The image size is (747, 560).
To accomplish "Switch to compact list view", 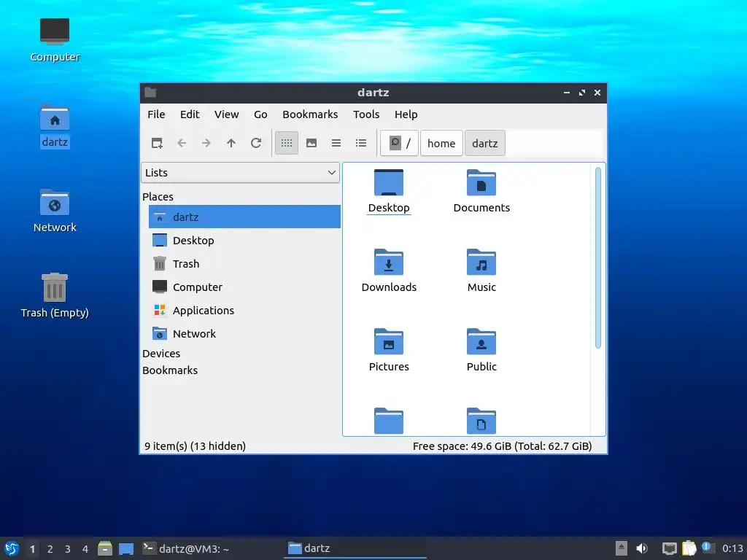I will click(x=336, y=143).
